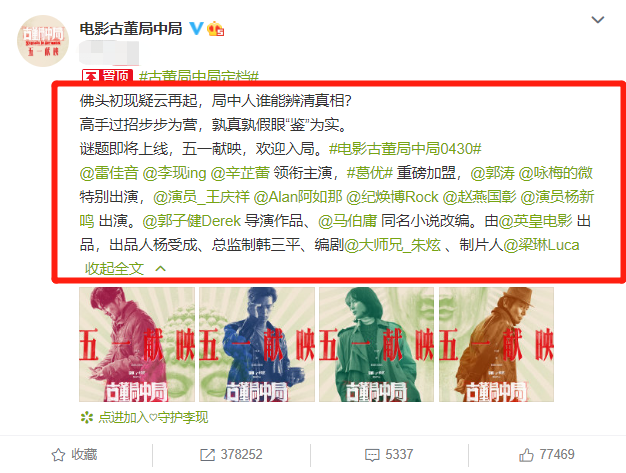Image resolution: width=626 pixels, height=473 pixels.
Task: Open comments via the 5337 speech bubble icon
Action: [372, 455]
